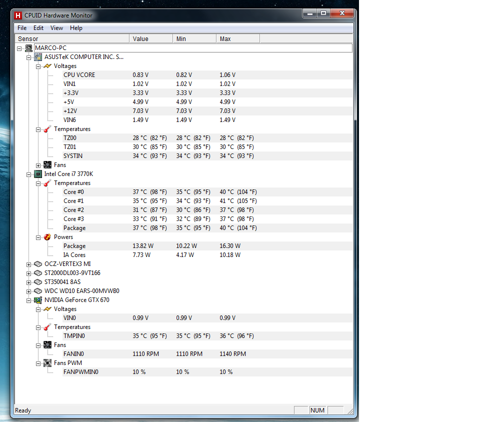
Task: Collapse the motherboard Voltages section
Action: tap(38, 66)
